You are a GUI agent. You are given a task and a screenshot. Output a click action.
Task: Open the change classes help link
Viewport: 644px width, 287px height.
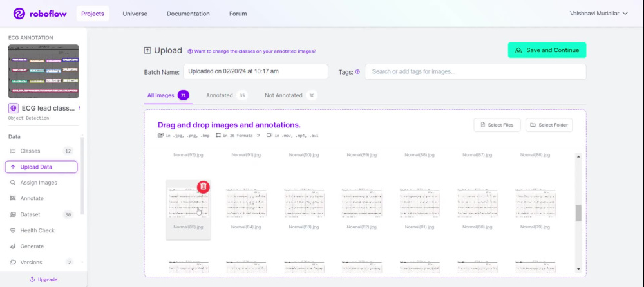(x=252, y=51)
